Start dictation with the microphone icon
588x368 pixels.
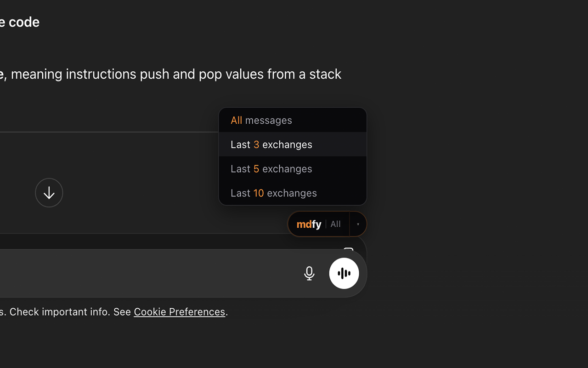[x=309, y=273]
